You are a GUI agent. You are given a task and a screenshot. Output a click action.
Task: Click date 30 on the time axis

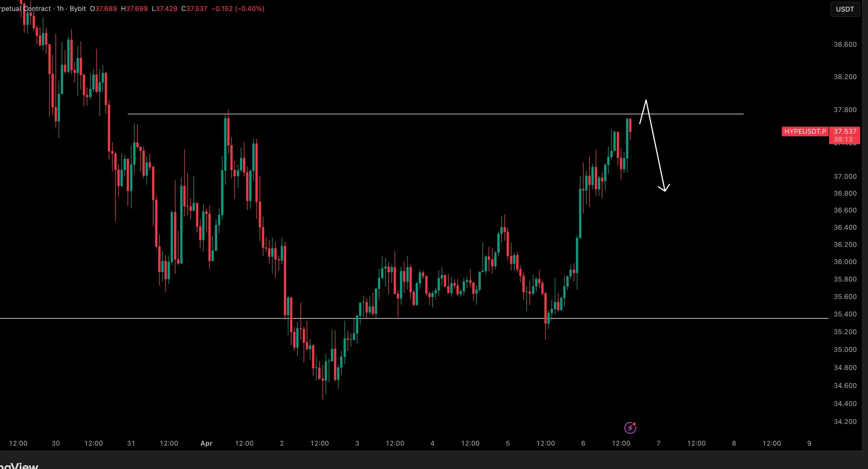[55, 443]
